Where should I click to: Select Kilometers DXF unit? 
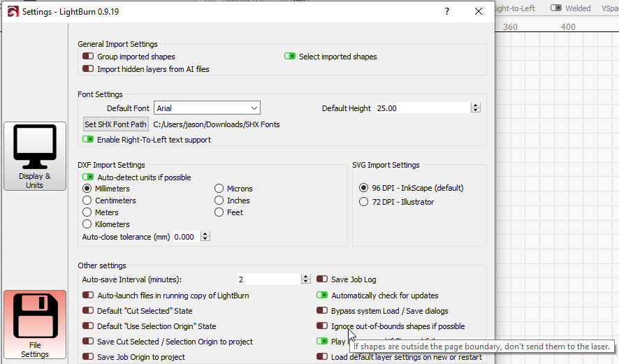coord(87,224)
